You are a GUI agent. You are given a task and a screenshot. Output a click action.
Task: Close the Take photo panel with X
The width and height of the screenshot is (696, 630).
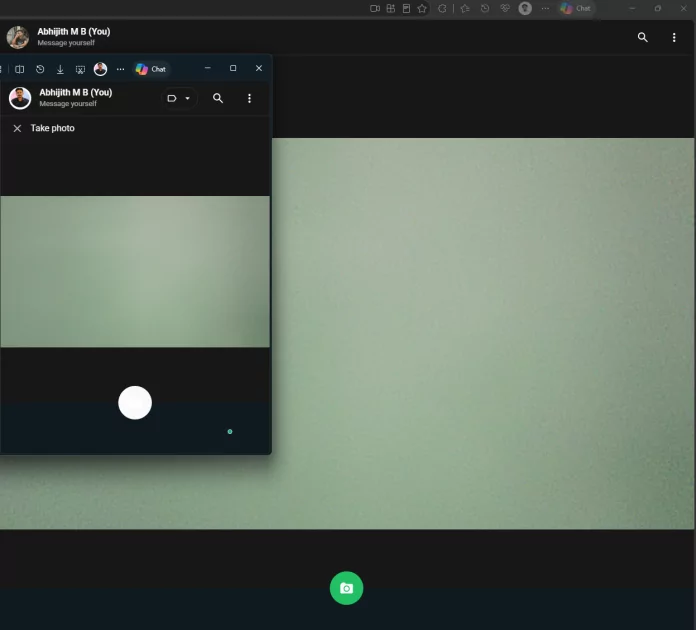coord(17,128)
